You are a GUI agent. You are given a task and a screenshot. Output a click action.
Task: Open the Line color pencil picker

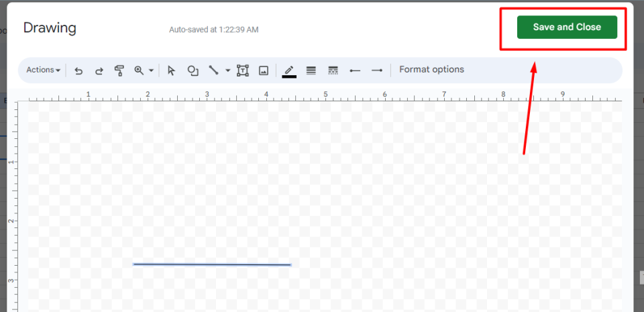coord(289,71)
